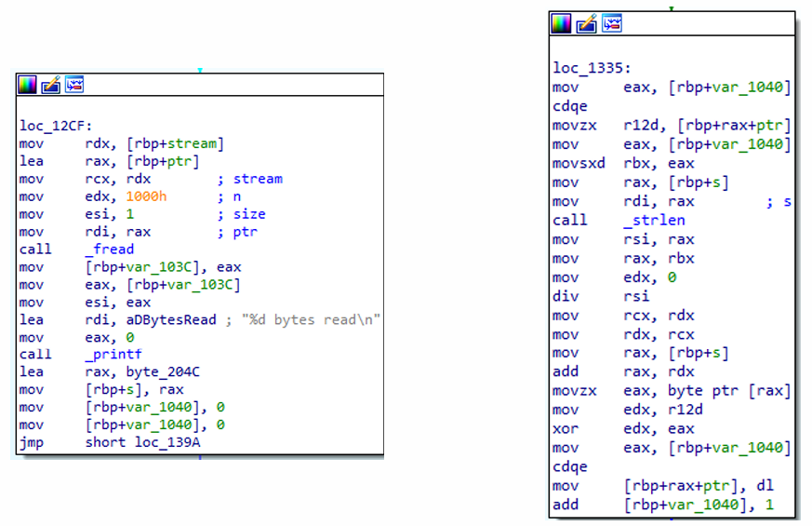The image size is (812, 526).
Task: Select mov eax, [rbp+var_103C] line
Action: [x=129, y=285]
